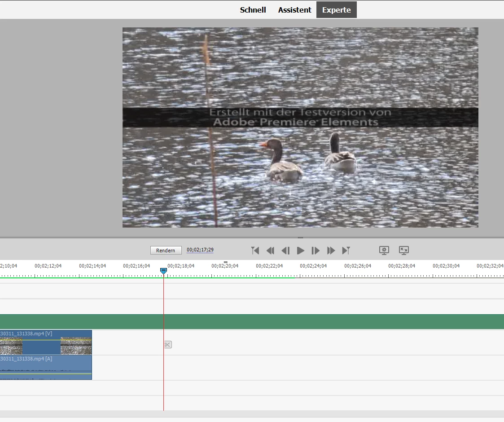
Task: Click ruler time label 00;02;14;04
Action: [92, 266]
